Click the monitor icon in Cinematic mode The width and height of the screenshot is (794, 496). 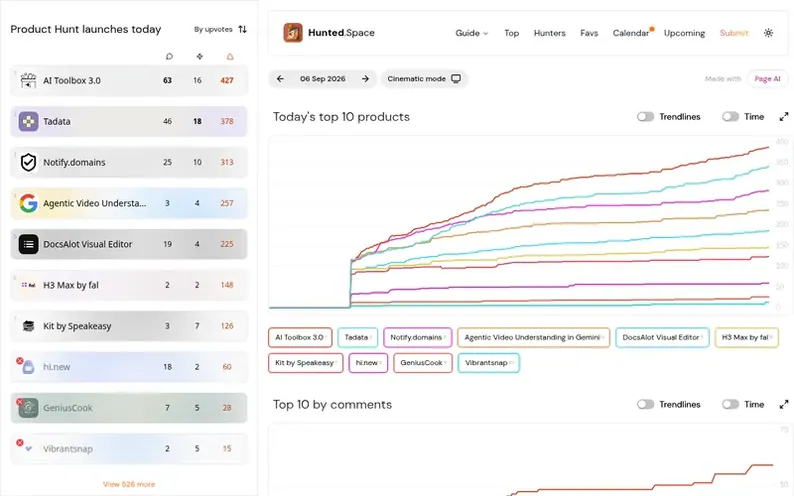pos(456,79)
